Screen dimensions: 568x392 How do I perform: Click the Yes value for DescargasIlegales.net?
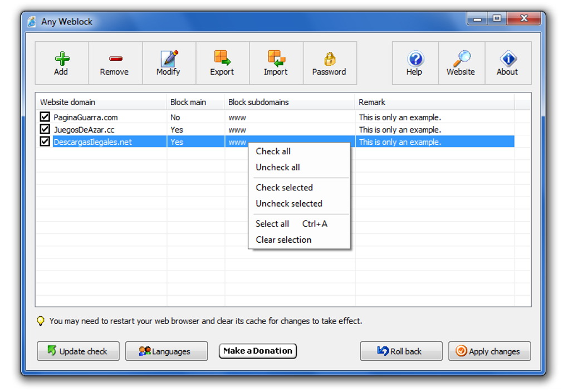coord(177,142)
